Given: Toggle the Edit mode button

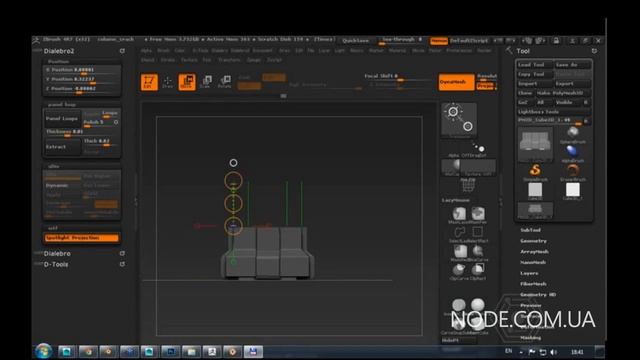Looking at the screenshot, I should [x=149, y=82].
